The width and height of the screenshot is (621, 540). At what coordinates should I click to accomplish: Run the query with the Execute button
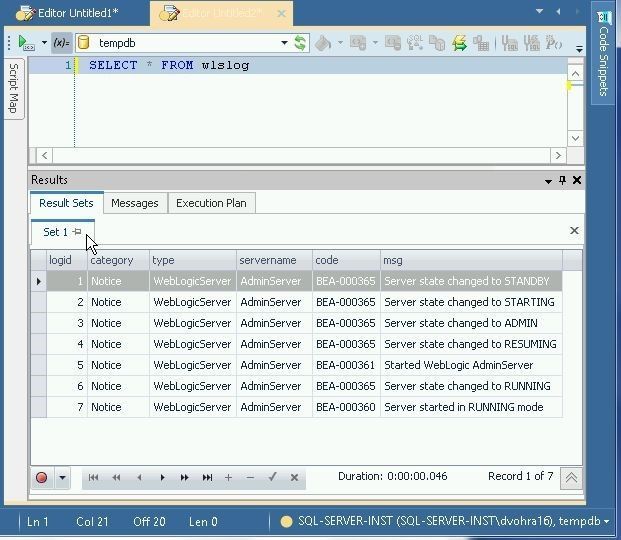(x=22, y=43)
